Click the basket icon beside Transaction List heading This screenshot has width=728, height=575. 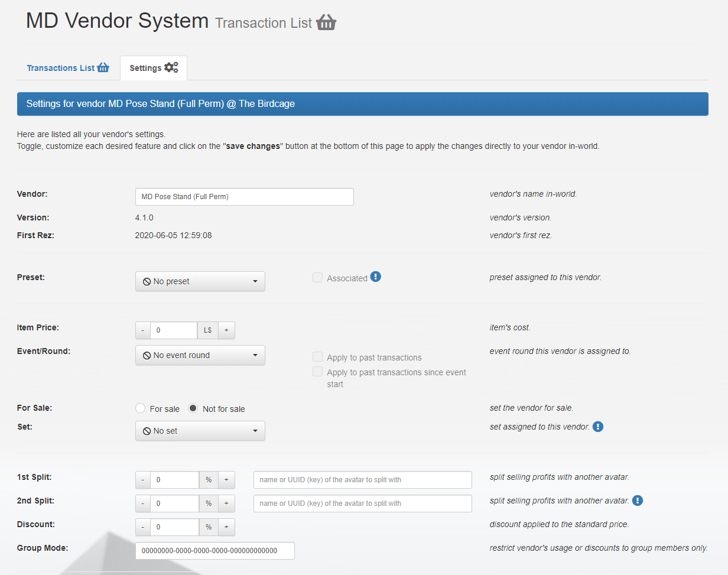click(x=326, y=23)
